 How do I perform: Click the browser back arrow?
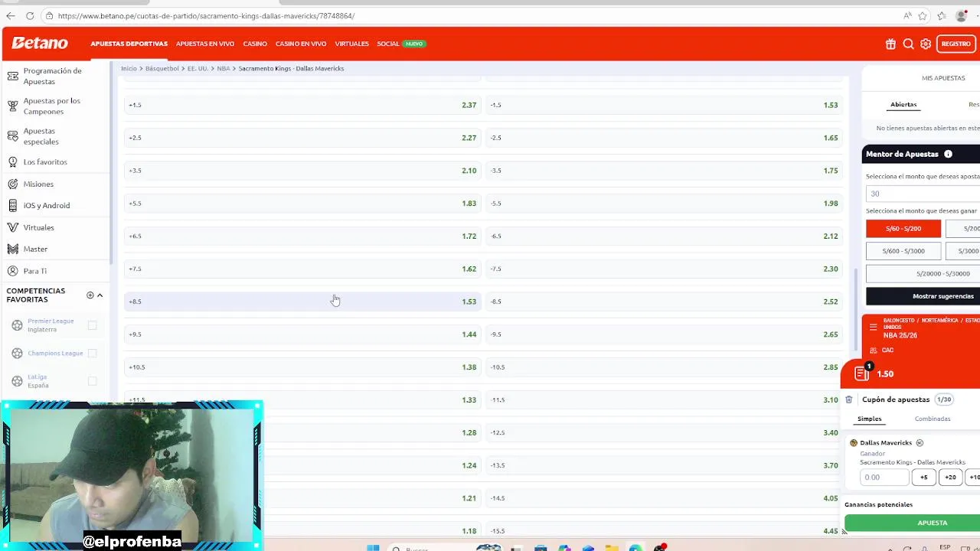tap(11, 15)
